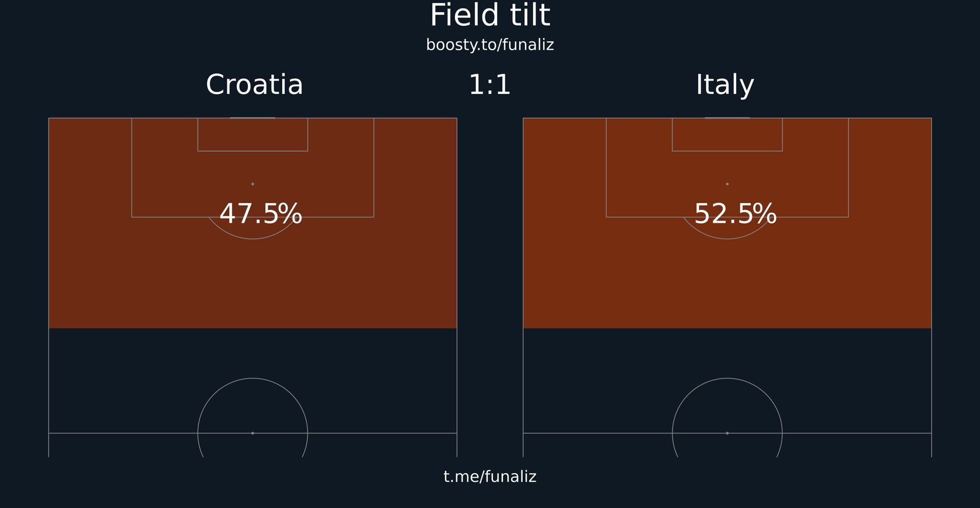The width and height of the screenshot is (980, 508).
Task: Select the Italy team label
Action: coord(725,85)
